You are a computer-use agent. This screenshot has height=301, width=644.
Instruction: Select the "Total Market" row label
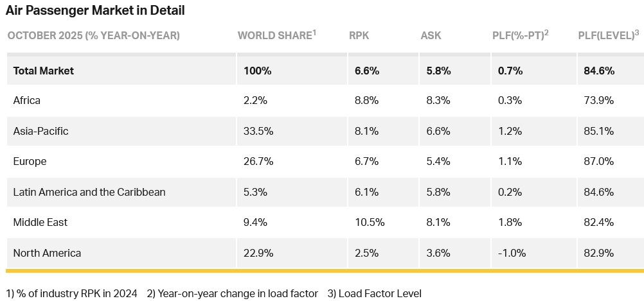tap(44, 71)
